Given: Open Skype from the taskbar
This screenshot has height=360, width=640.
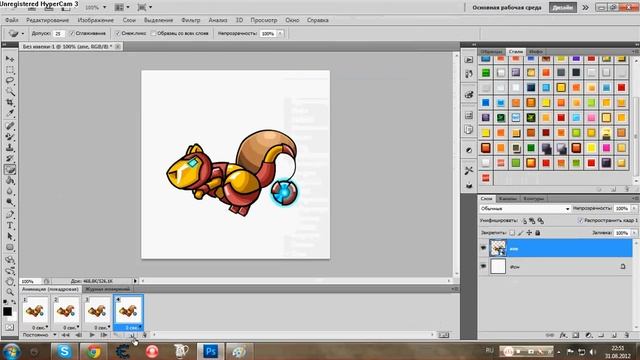Looking at the screenshot, I should pyautogui.click(x=64, y=351).
